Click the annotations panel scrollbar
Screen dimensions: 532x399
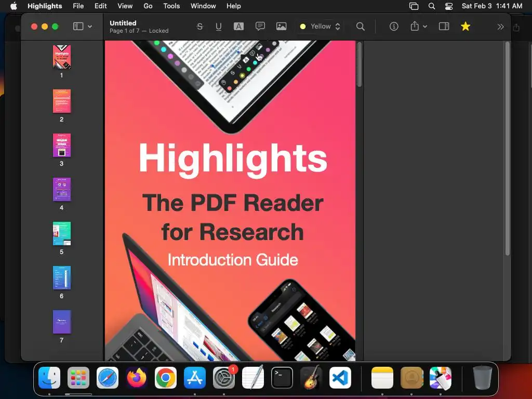508,149
